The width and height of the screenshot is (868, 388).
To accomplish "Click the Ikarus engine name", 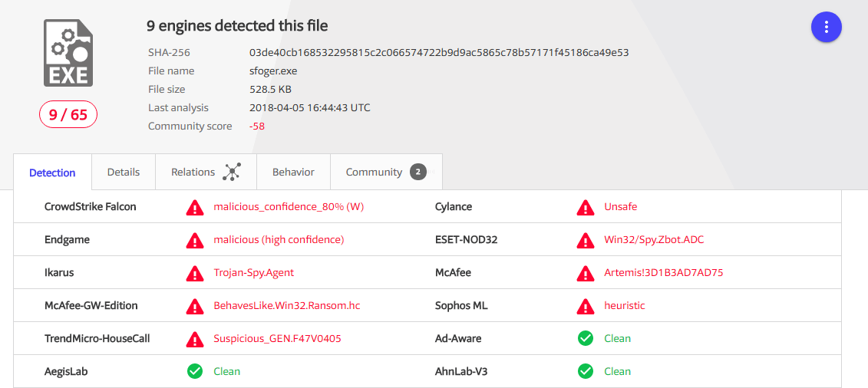I will (x=59, y=272).
